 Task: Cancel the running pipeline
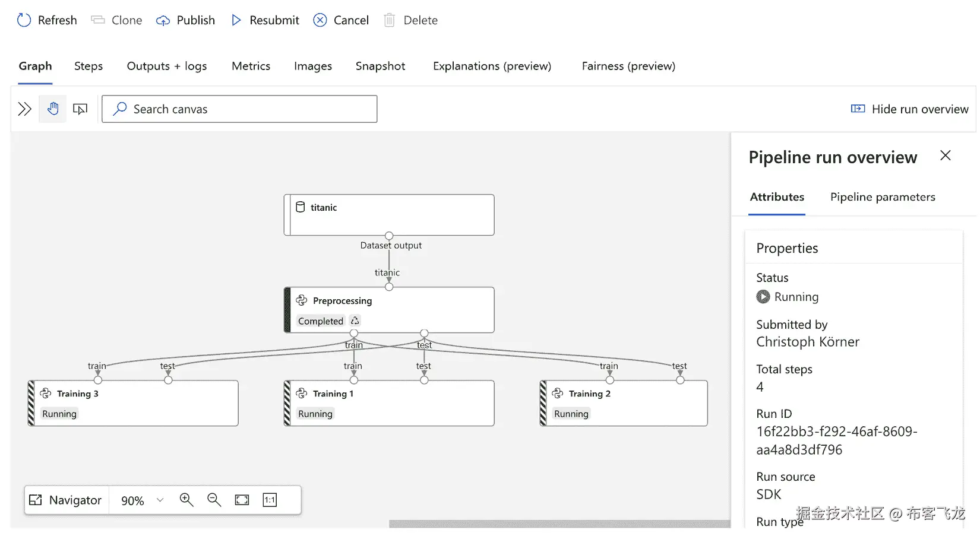pos(341,20)
